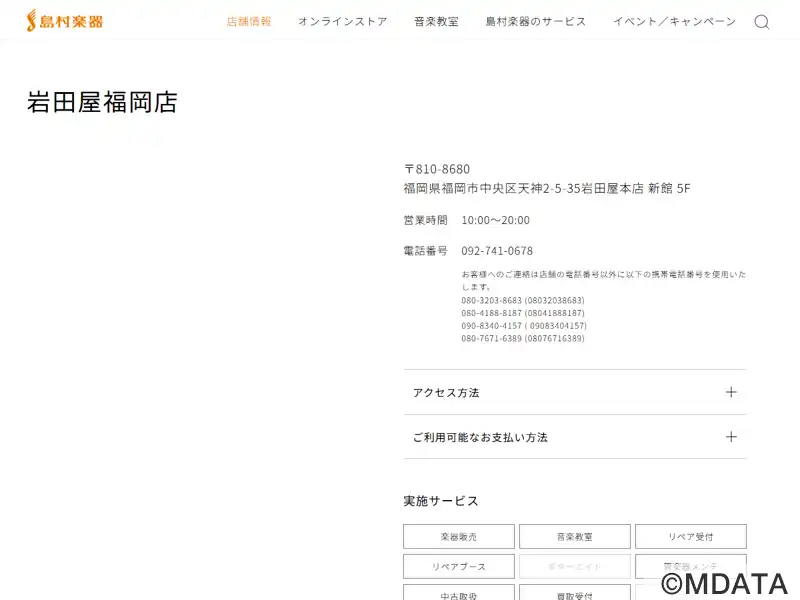Screen dimensions: 800x600
Task: Open イベント／キャンペーン menu item
Action: tap(674, 21)
